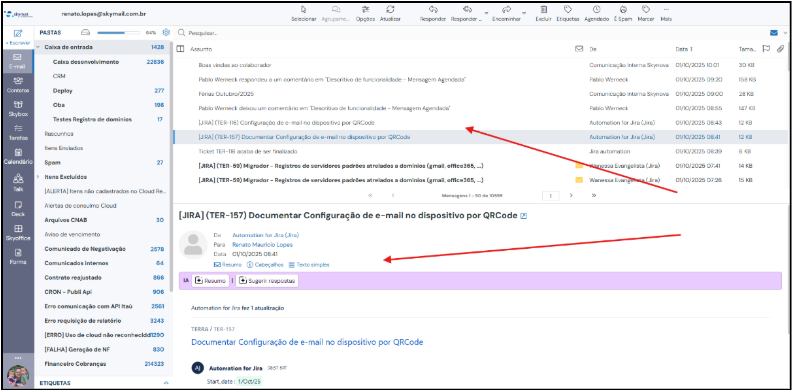The width and height of the screenshot is (792, 390).
Task: Click the user avatar at sidebar bottom
Action: coord(18,375)
